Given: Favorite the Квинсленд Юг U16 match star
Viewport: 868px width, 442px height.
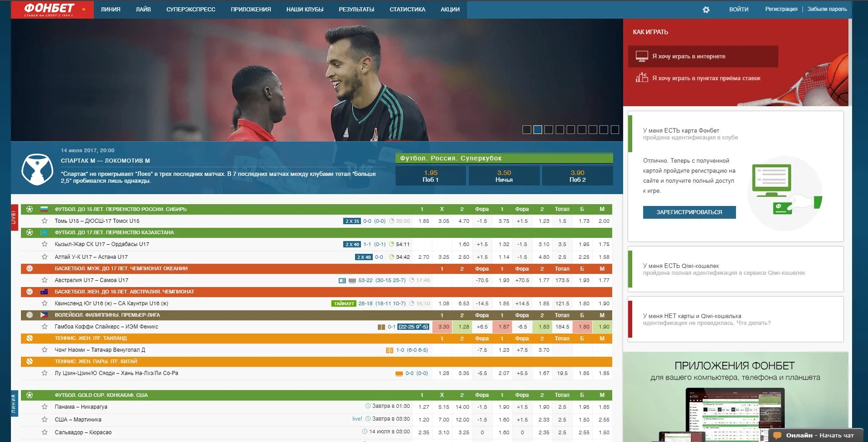Looking at the screenshot, I should (x=45, y=303).
